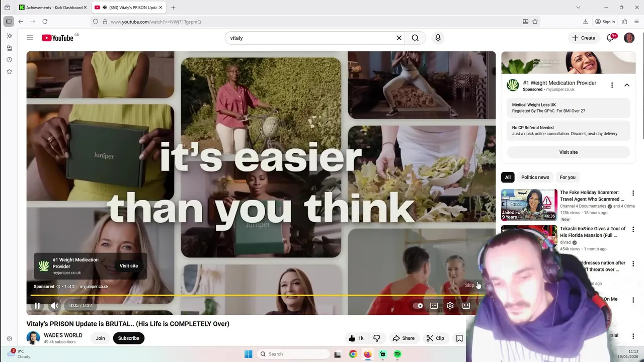Screen dimensions: 644x362
Task: Go to the YouTube home logo
Action: 58,38
